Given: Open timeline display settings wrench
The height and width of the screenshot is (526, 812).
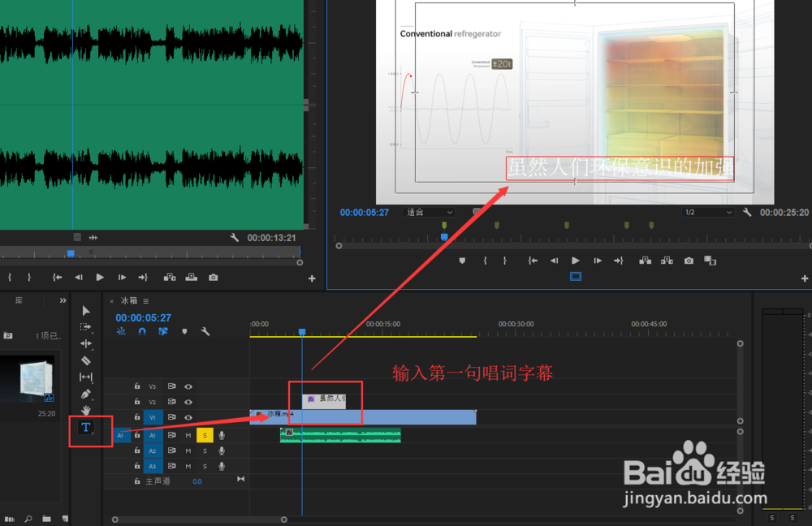Looking at the screenshot, I should point(205,331).
